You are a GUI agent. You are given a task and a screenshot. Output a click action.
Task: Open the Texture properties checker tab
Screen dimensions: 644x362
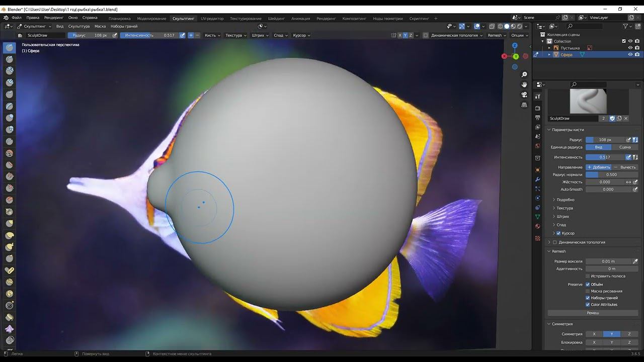coord(538,238)
